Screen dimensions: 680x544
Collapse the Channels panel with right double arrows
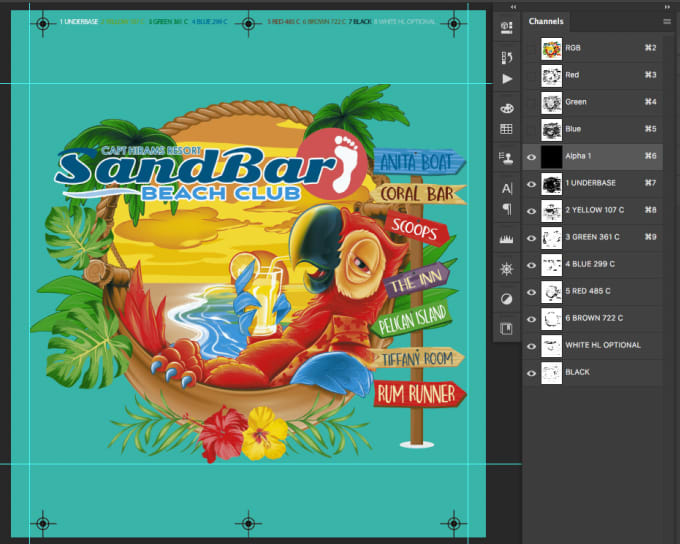coord(667,7)
